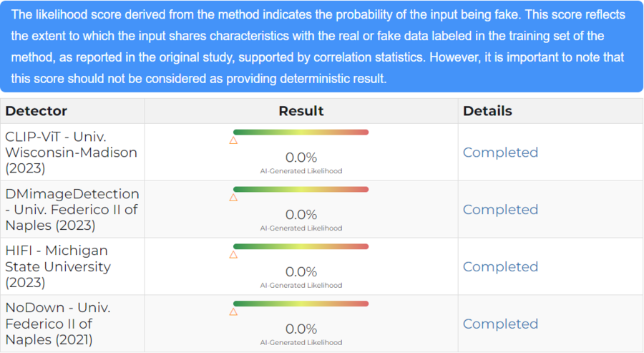Click the Detector column header
This screenshot has width=644, height=353.
pyautogui.click(x=36, y=111)
